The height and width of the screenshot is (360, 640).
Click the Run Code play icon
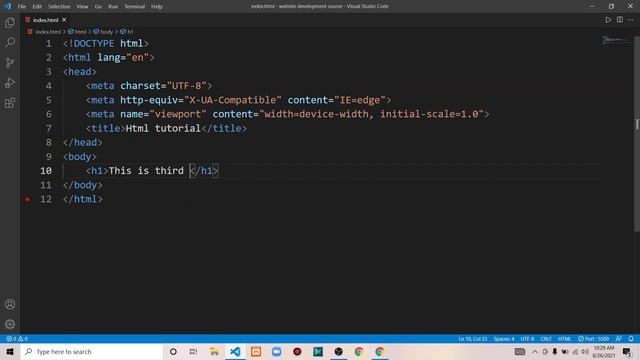pos(608,20)
